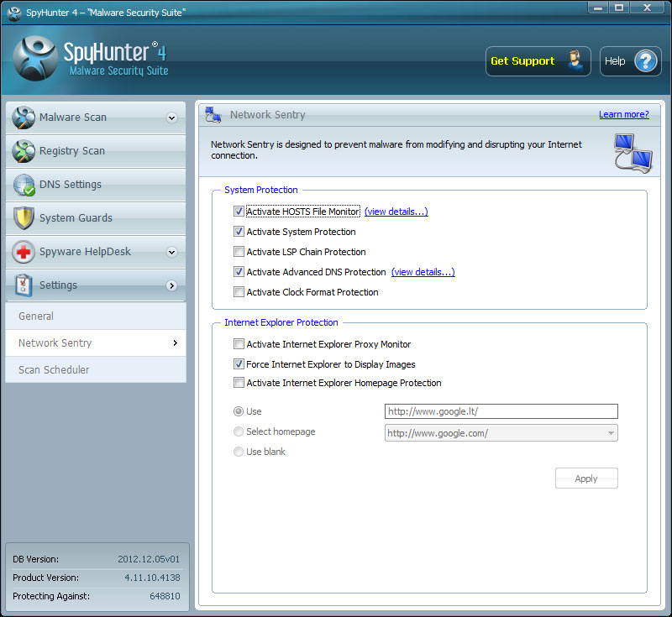
Task: Select the Use radio button
Action: tap(239, 411)
